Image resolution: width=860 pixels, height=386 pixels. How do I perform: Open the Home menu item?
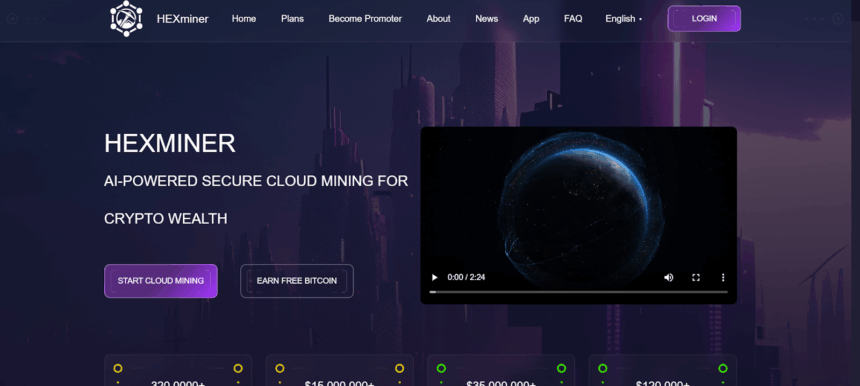[x=244, y=19]
